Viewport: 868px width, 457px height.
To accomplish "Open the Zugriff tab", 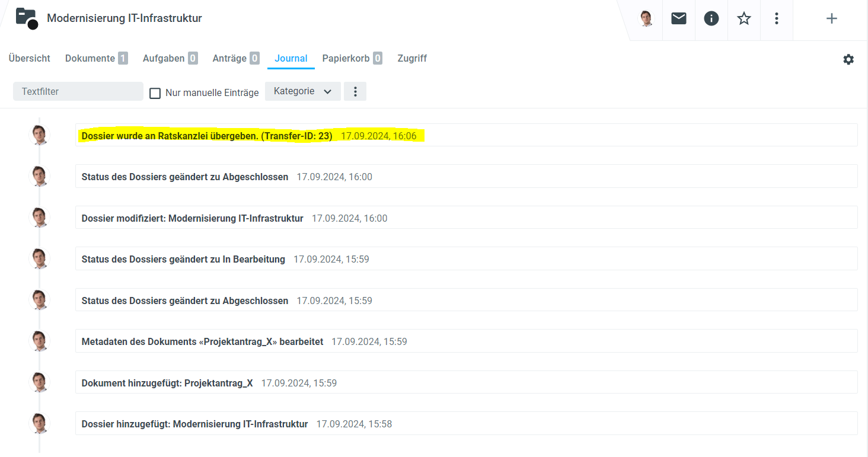I will 412,58.
